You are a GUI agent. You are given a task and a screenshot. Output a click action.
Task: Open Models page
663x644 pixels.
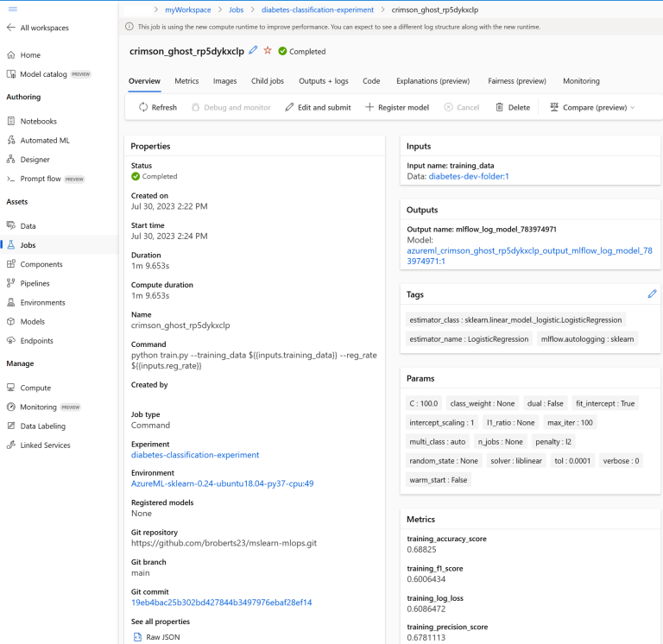(x=26, y=322)
